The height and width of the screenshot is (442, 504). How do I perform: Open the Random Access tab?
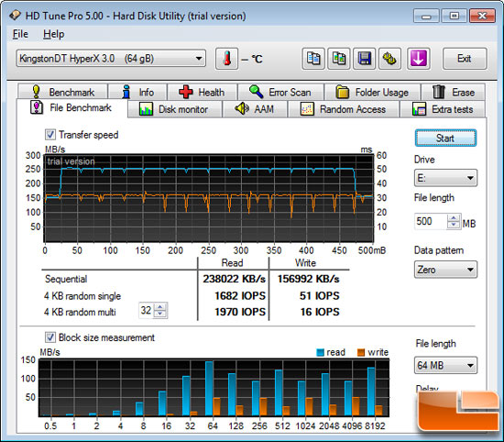344,109
